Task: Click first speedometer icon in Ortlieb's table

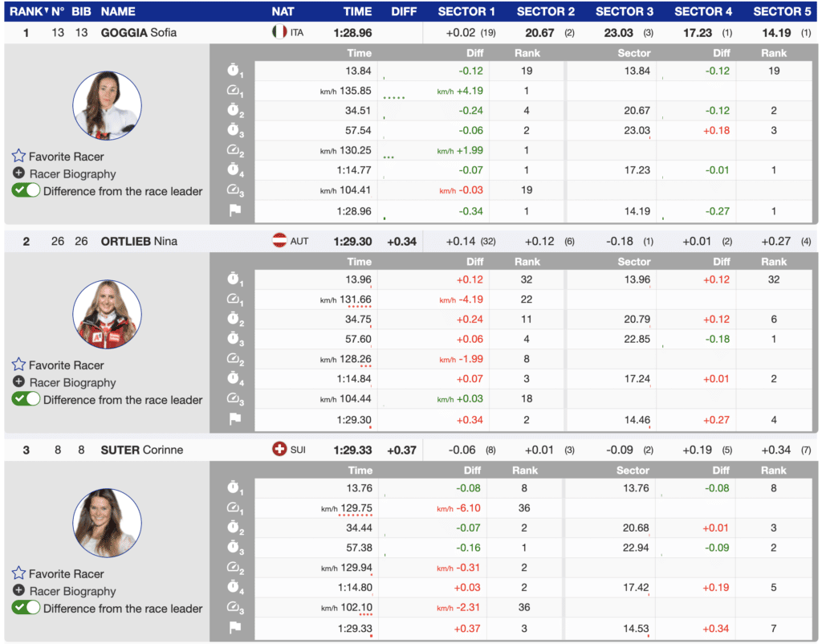Action: coord(234,300)
